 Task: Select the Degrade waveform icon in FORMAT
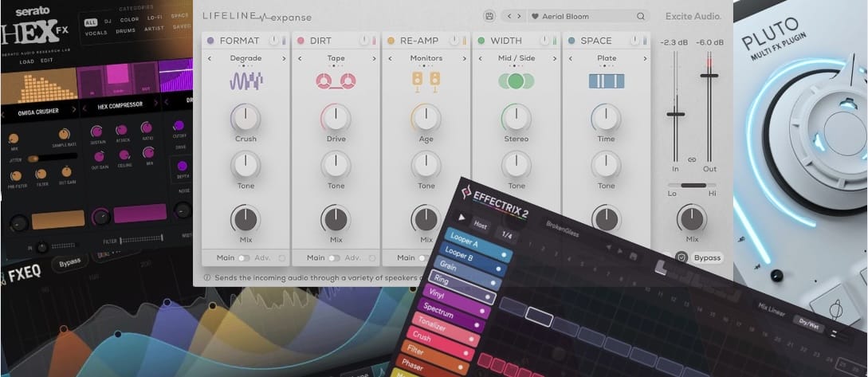(246, 81)
